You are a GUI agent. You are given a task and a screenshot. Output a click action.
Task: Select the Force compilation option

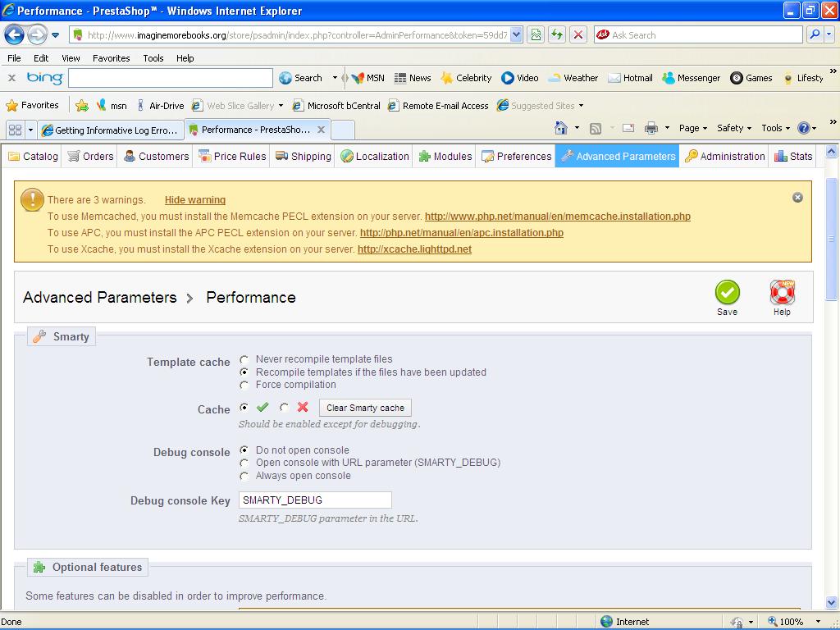(244, 386)
